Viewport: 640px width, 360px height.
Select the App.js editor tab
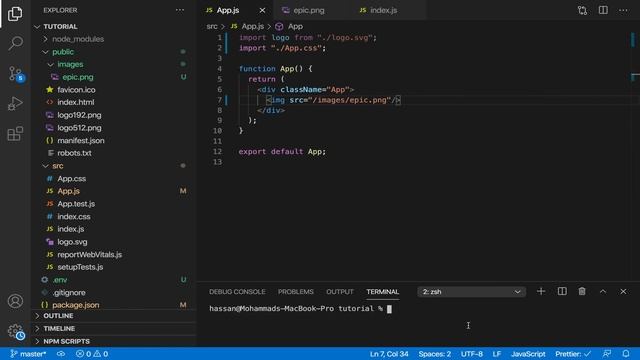tap(228, 10)
